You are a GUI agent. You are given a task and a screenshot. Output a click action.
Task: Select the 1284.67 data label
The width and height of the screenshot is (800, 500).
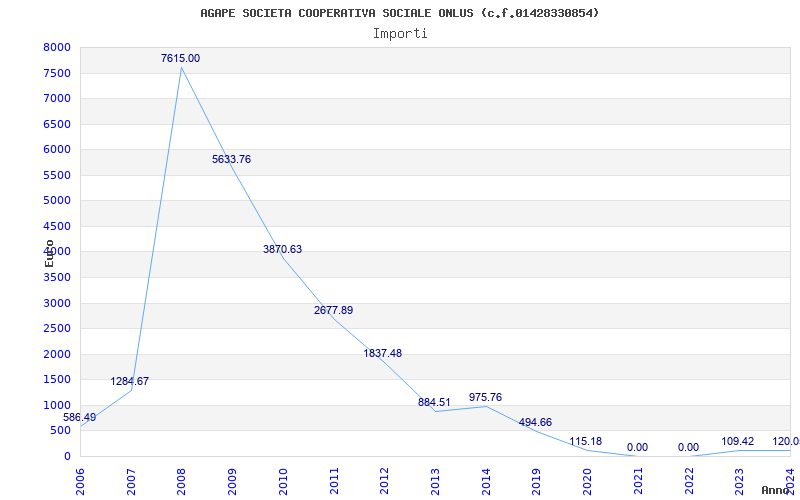(x=130, y=381)
